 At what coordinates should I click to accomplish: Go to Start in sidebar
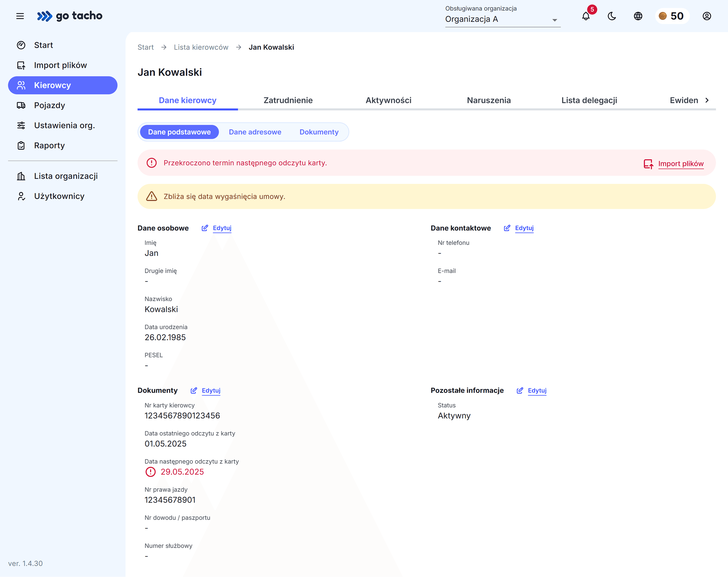(x=63, y=45)
